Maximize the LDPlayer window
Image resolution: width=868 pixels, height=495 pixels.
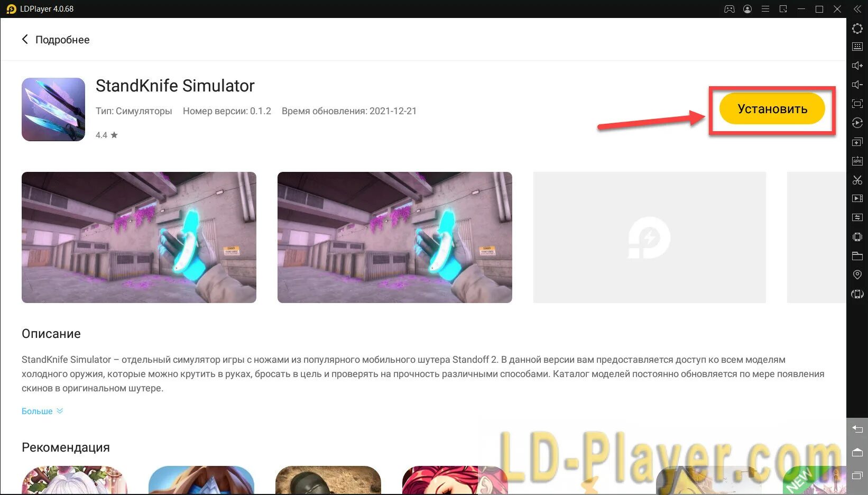(x=819, y=9)
